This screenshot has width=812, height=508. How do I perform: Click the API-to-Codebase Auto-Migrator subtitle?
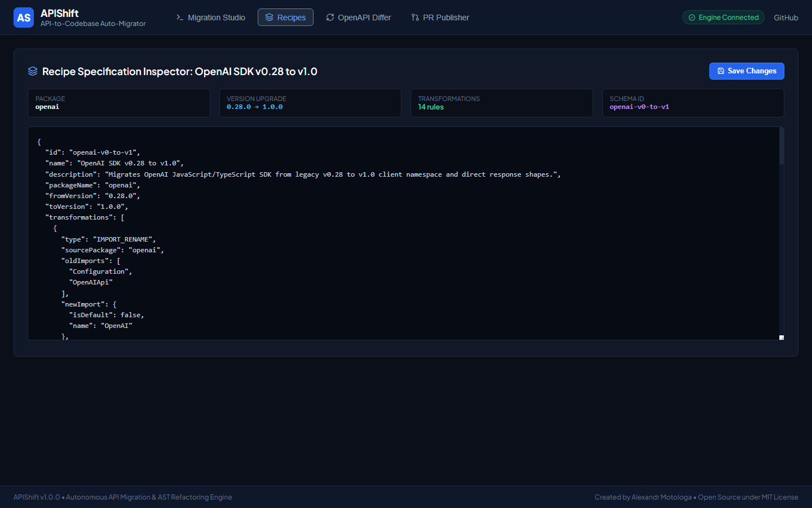pyautogui.click(x=93, y=24)
